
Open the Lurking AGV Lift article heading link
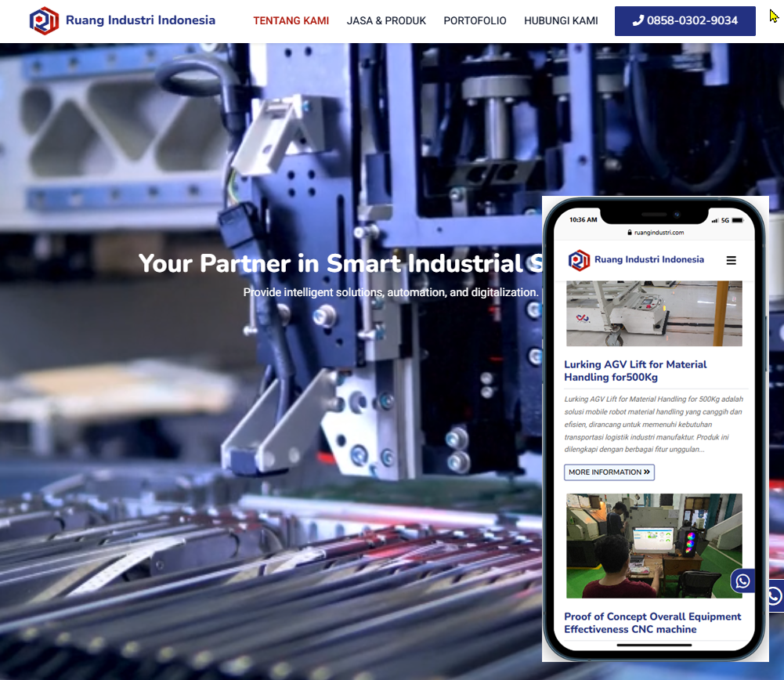click(x=636, y=371)
